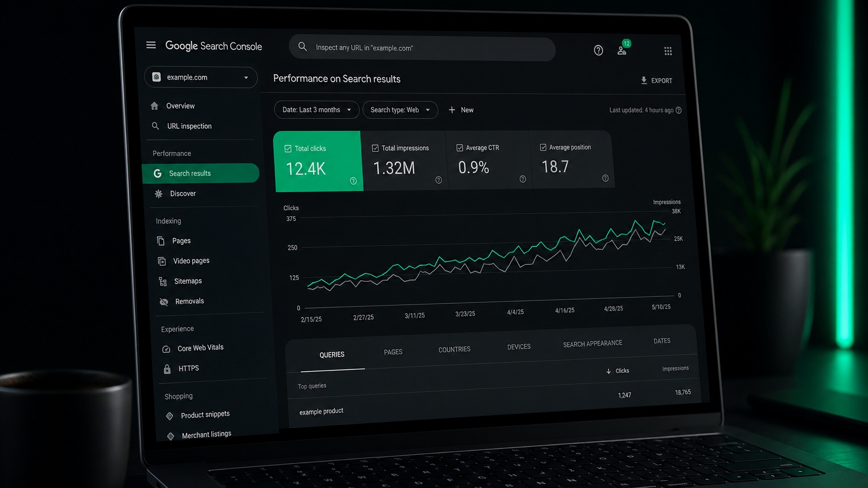Click the Export download icon
Screen dimensions: 868x488
(x=644, y=80)
